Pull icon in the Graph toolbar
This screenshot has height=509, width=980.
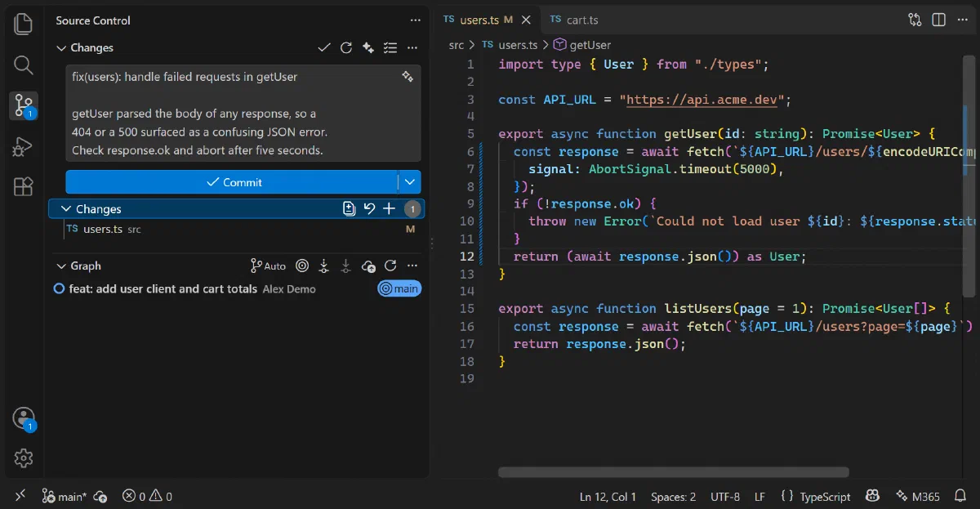click(346, 266)
